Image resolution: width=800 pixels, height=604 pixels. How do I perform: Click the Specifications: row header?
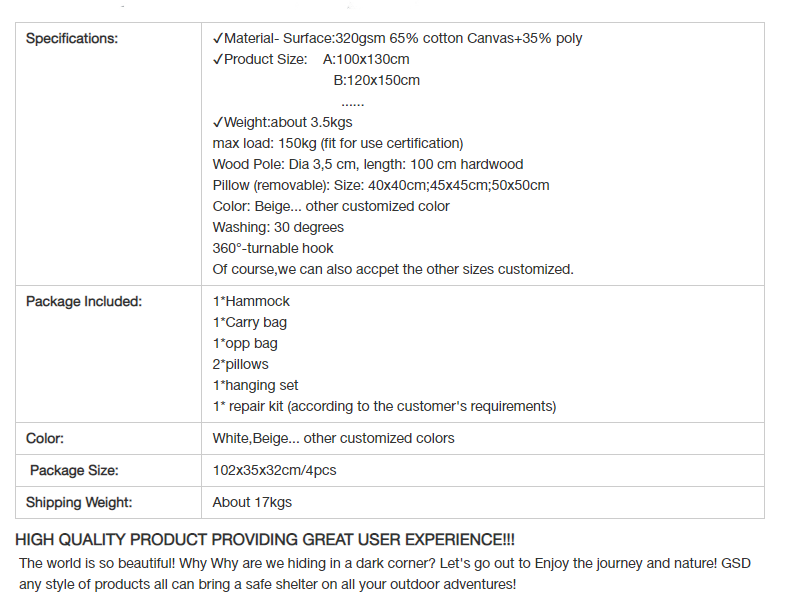click(72, 38)
